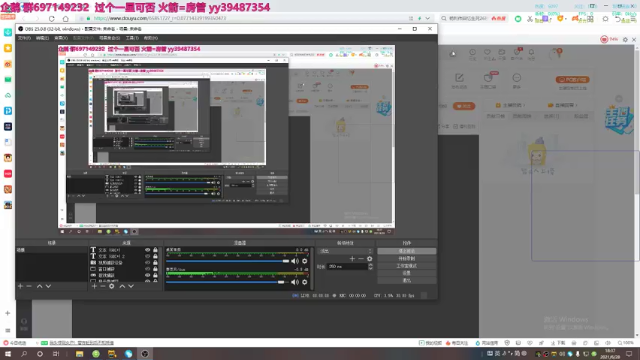This screenshot has height=360, width=640.
Task: Increase transition duration with up stepper
Action: tap(371, 265)
